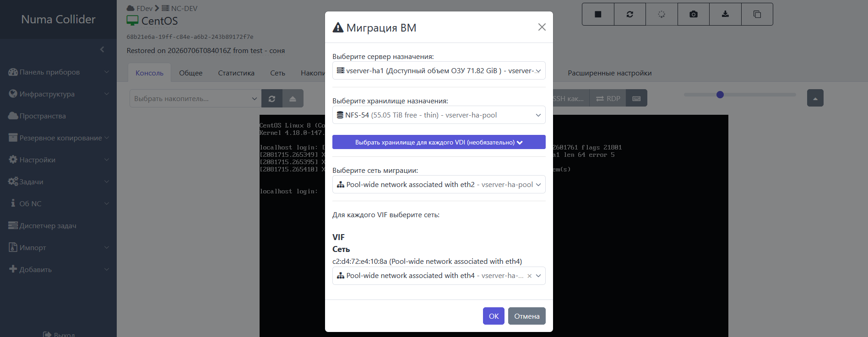The height and width of the screenshot is (337, 868).
Task: Open Пространства in sidebar
Action: click(59, 116)
